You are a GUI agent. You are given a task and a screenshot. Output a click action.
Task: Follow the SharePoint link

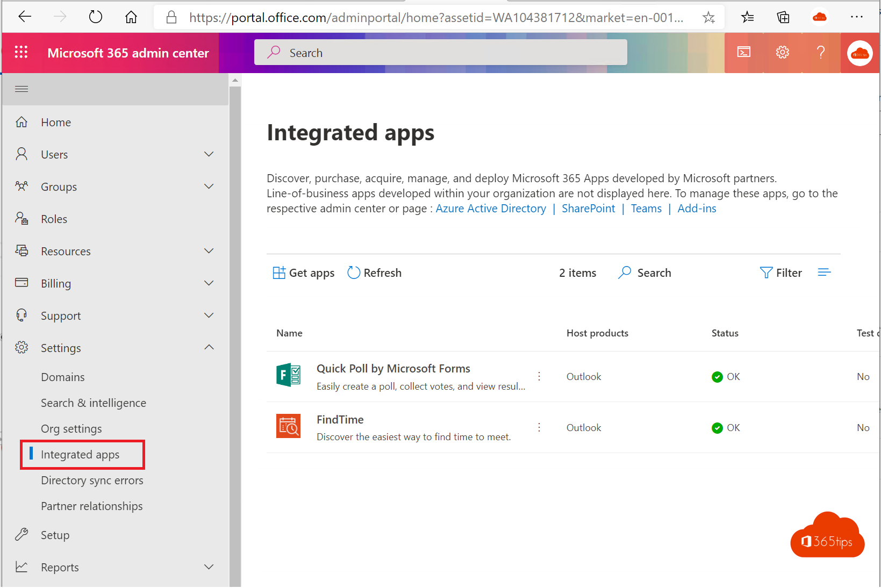click(588, 209)
